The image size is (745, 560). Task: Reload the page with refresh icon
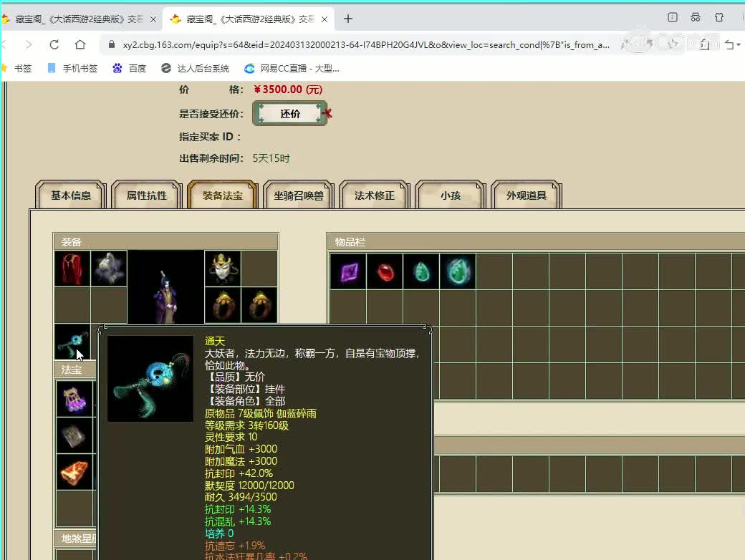pos(54,44)
